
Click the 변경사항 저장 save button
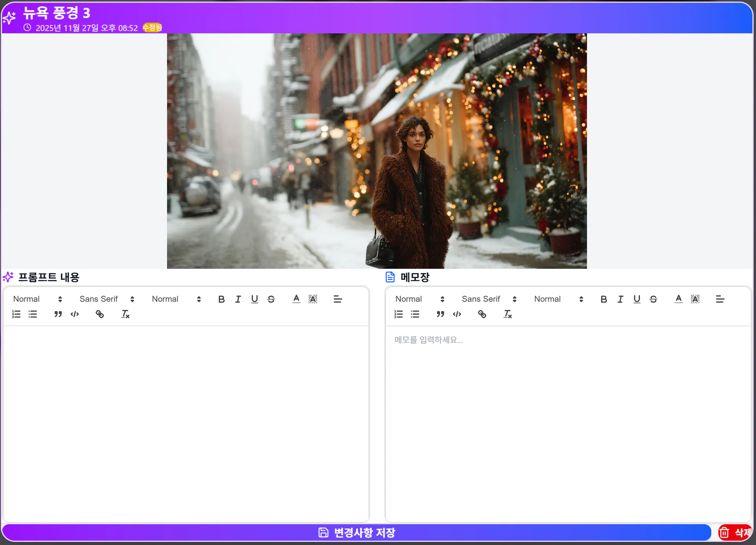point(356,533)
